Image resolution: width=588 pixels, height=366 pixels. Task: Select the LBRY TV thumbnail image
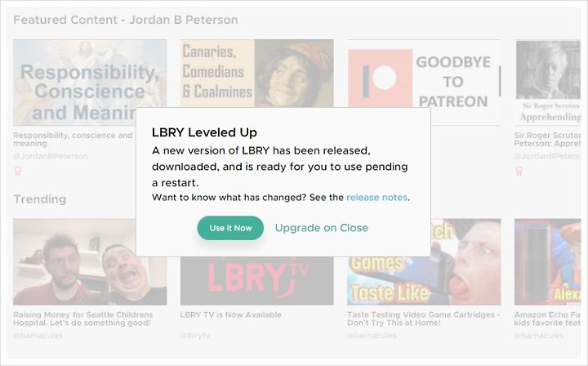point(257,281)
